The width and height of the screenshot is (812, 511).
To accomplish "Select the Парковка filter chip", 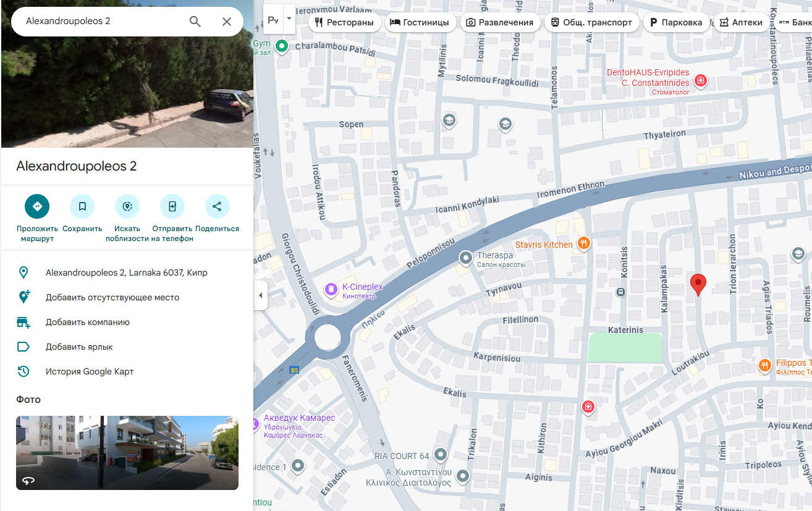I will click(676, 23).
